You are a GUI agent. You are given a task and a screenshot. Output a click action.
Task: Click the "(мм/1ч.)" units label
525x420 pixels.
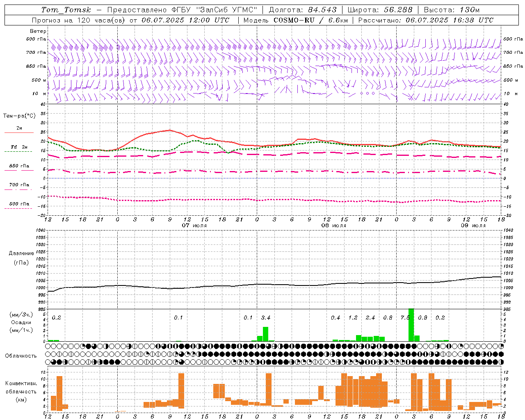[x=21, y=330]
